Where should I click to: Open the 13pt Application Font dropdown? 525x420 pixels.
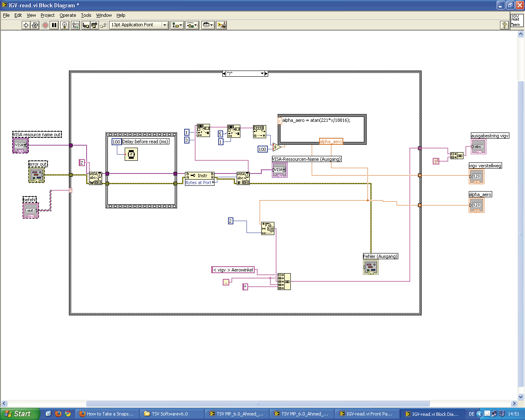coord(139,25)
